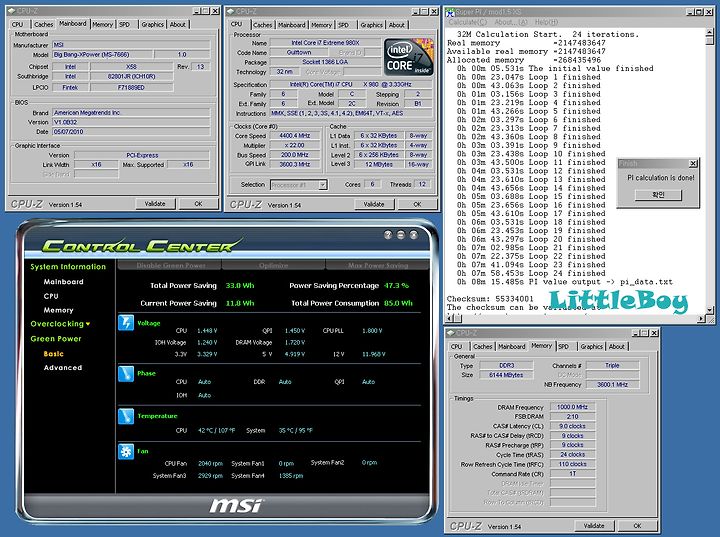Image resolution: width=720 pixels, height=537 pixels.
Task: Click the NB Frequency 3600.1 MHz field
Action: [x=613, y=384]
